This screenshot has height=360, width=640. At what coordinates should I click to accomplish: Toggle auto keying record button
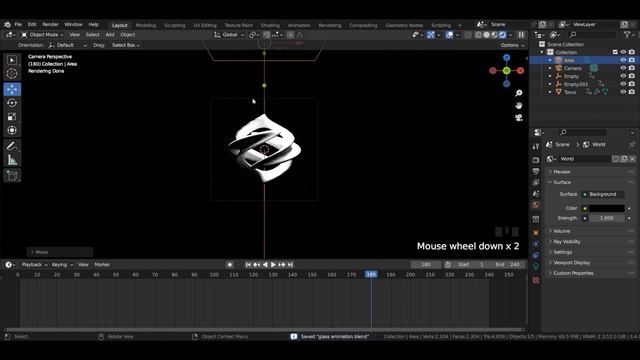point(230,264)
